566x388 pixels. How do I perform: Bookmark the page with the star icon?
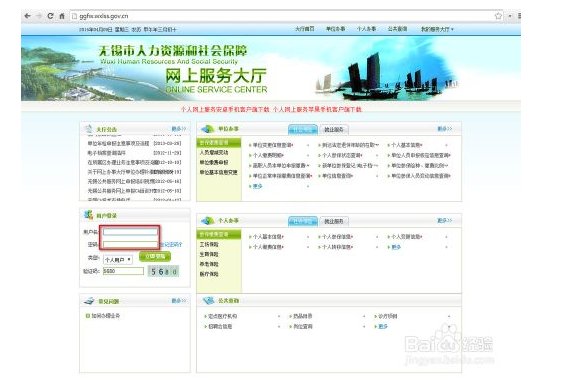[x=498, y=16]
